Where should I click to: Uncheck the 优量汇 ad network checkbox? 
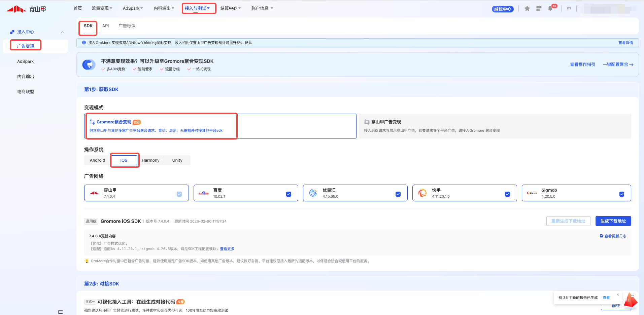tap(398, 194)
